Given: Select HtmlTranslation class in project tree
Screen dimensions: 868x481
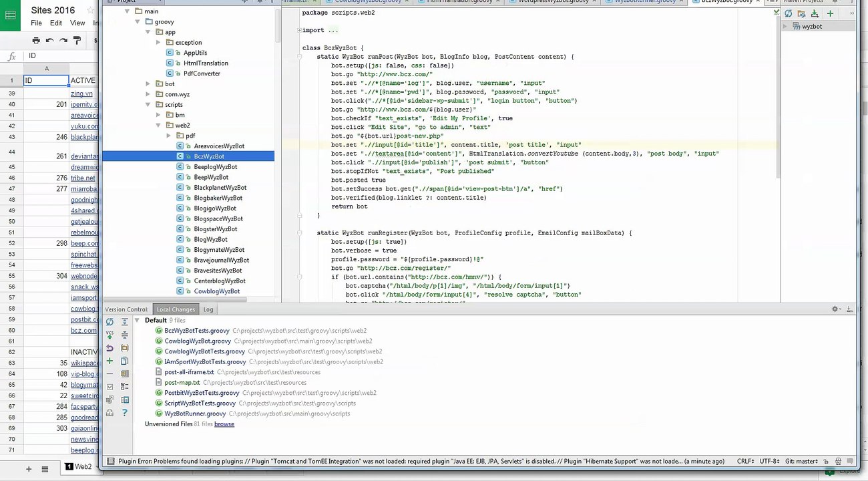Looking at the screenshot, I should (206, 63).
